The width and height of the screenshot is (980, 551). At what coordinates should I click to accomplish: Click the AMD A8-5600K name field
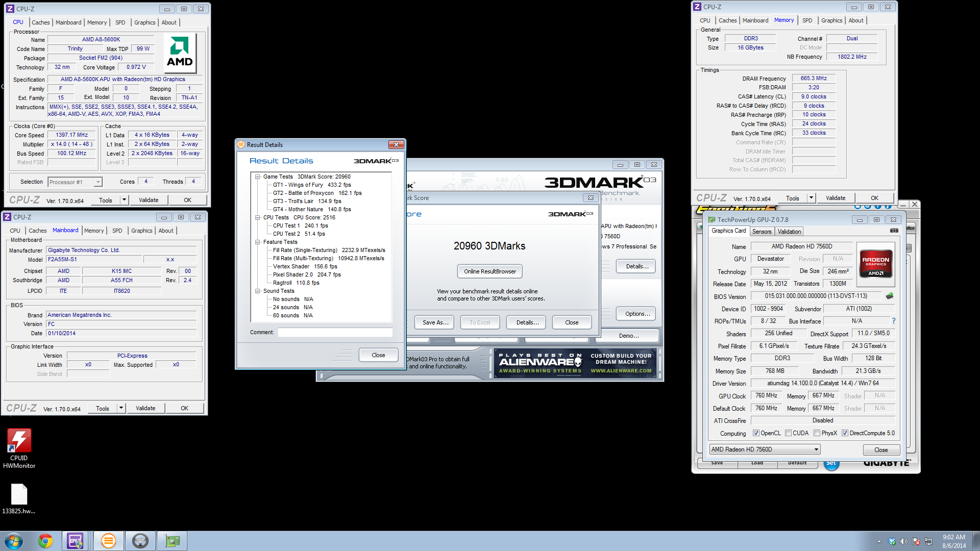click(x=101, y=39)
